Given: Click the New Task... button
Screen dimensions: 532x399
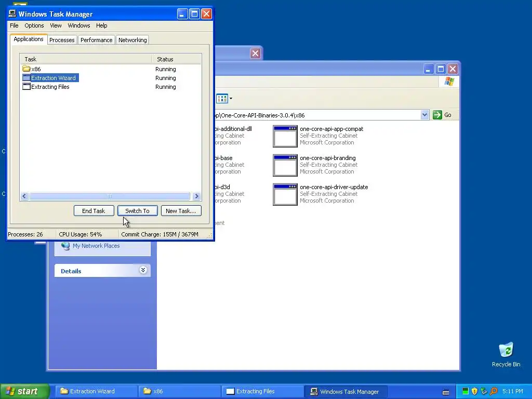Looking at the screenshot, I should tap(181, 211).
